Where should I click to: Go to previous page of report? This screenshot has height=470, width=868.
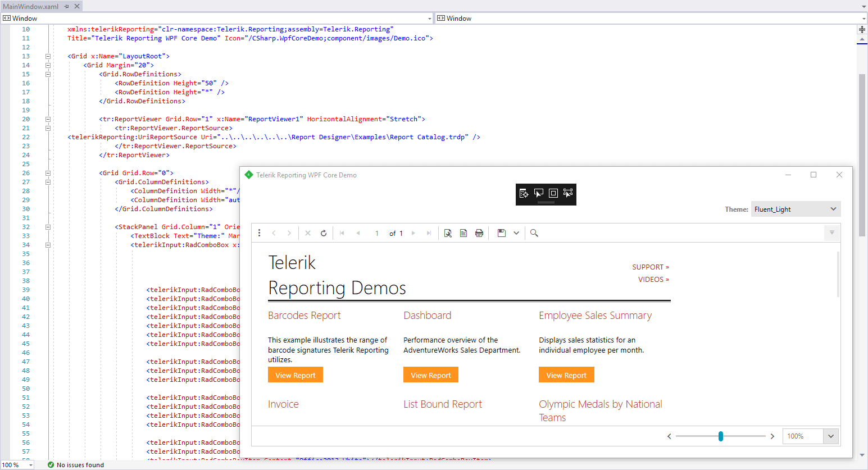click(x=358, y=233)
